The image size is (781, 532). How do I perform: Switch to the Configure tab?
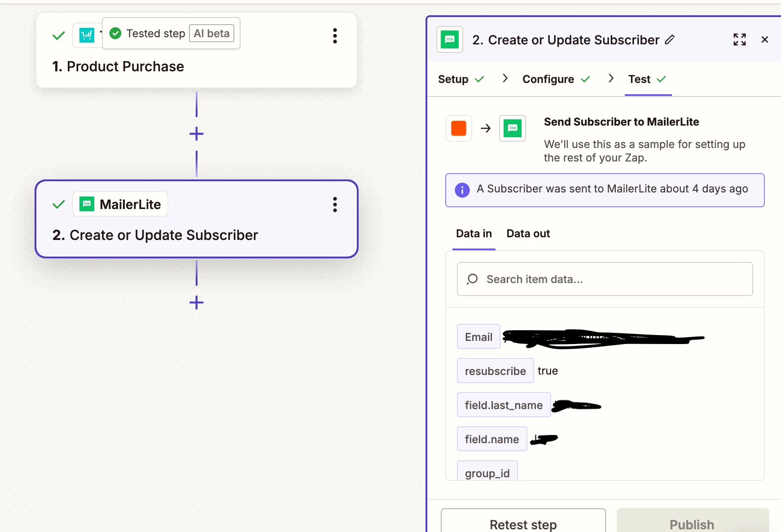556,79
